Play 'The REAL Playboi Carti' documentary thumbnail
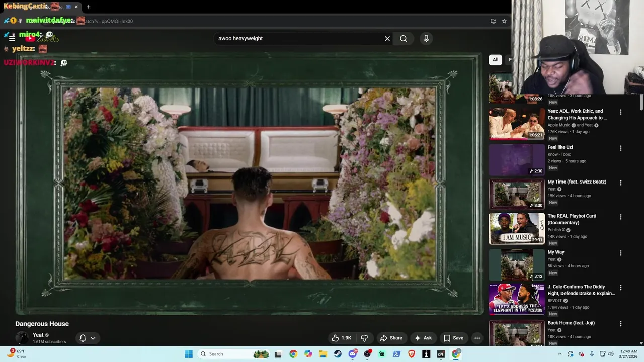644x362 pixels. tap(517, 228)
